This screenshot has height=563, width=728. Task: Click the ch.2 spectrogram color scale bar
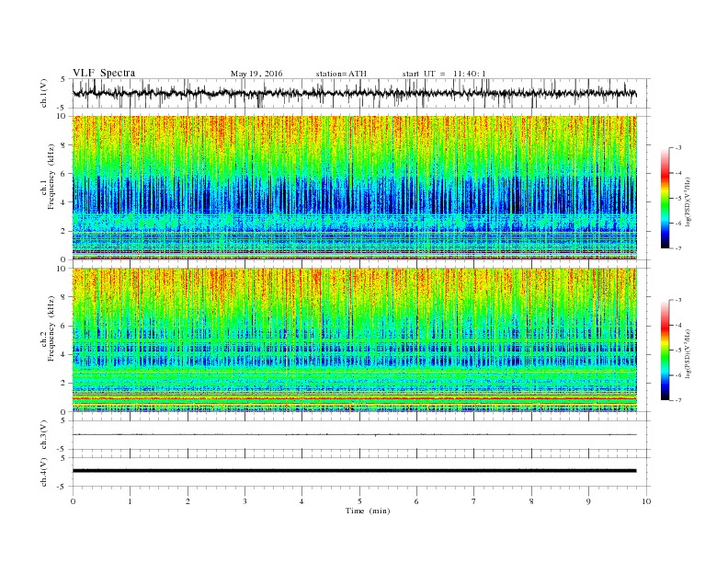665,350
